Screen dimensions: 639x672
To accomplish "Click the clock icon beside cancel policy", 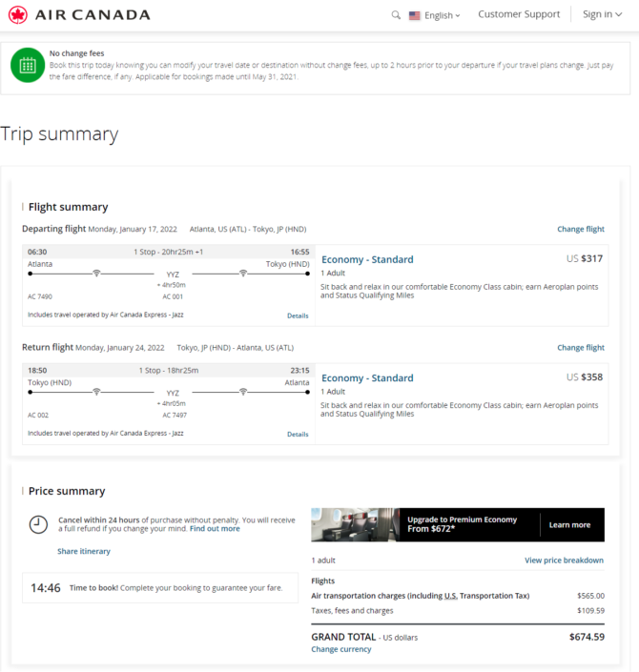I will click(38, 524).
